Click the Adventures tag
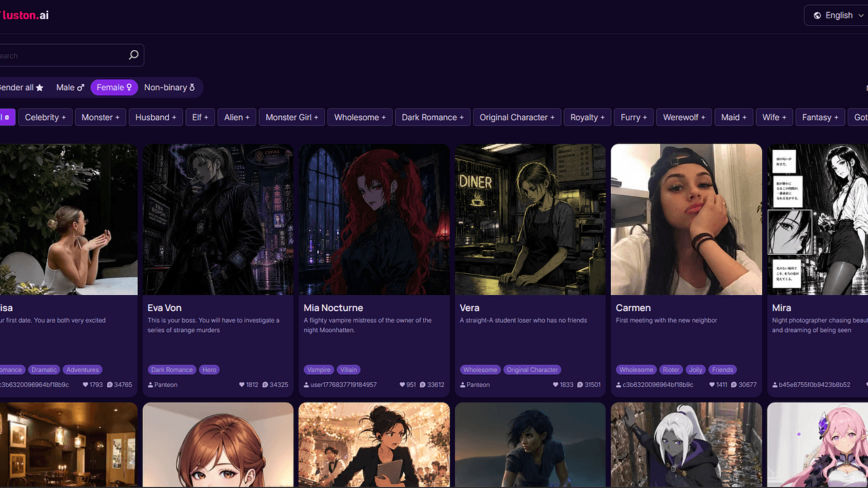The width and height of the screenshot is (868, 488). 83,369
